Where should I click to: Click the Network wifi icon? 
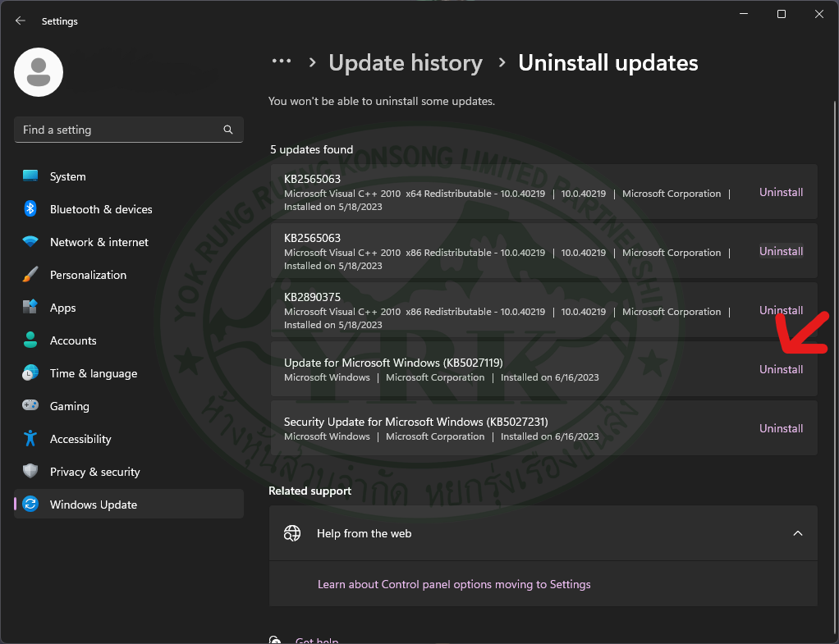(x=30, y=242)
